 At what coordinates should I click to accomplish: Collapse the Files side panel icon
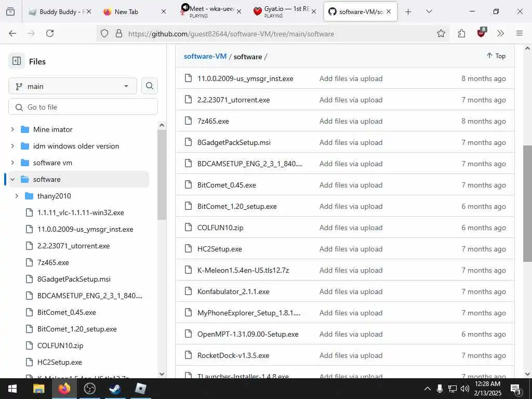coord(16,61)
